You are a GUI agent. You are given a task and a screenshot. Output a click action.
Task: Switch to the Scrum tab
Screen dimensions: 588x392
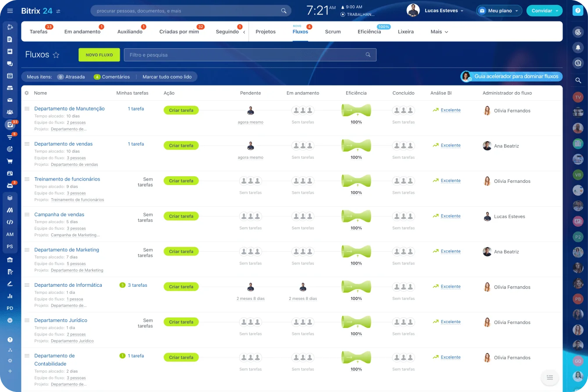coord(333,32)
